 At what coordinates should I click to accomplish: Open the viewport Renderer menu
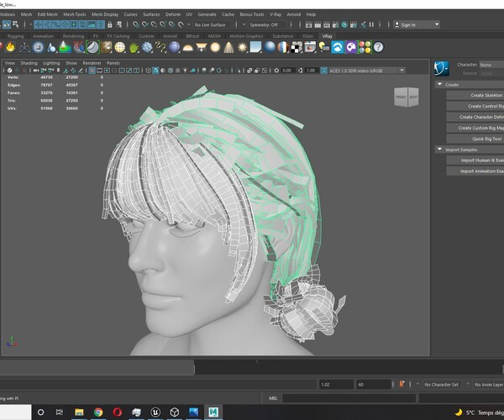[92, 63]
